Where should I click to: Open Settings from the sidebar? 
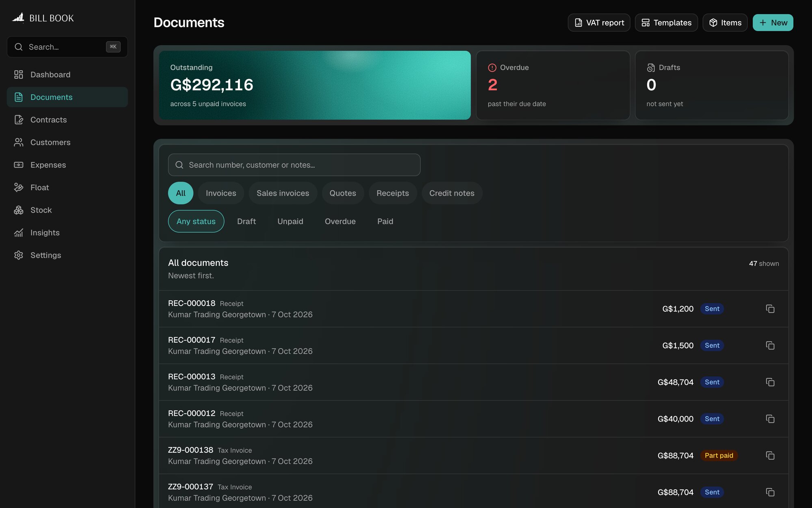(67, 255)
